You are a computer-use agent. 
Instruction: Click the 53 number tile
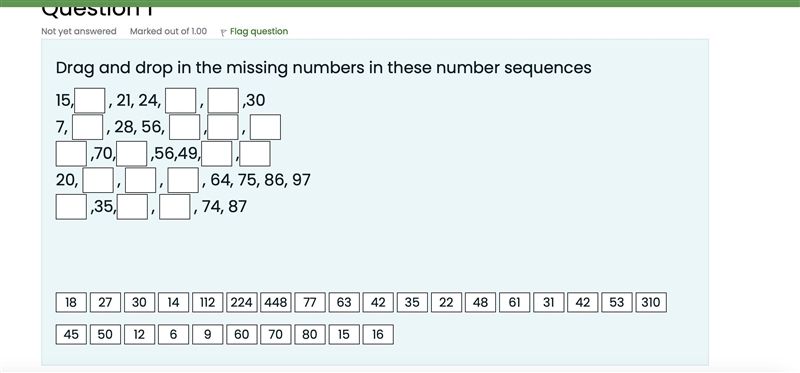point(617,303)
